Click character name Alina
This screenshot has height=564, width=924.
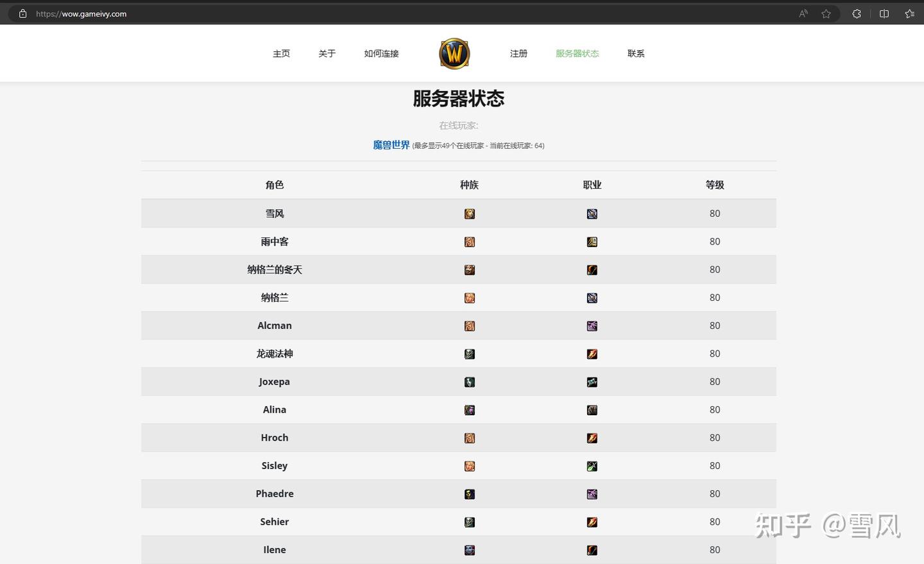click(x=275, y=409)
